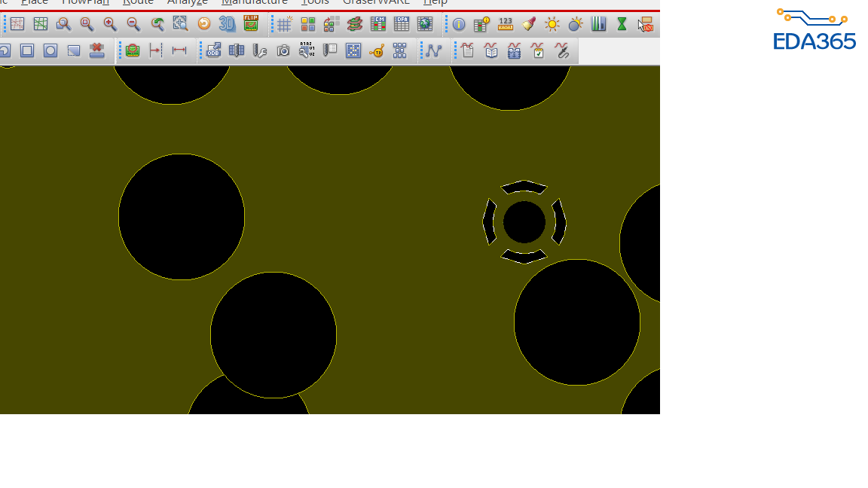Click the waveform probe icon
This screenshot has height=488, width=868.
pyautogui.click(x=562, y=51)
